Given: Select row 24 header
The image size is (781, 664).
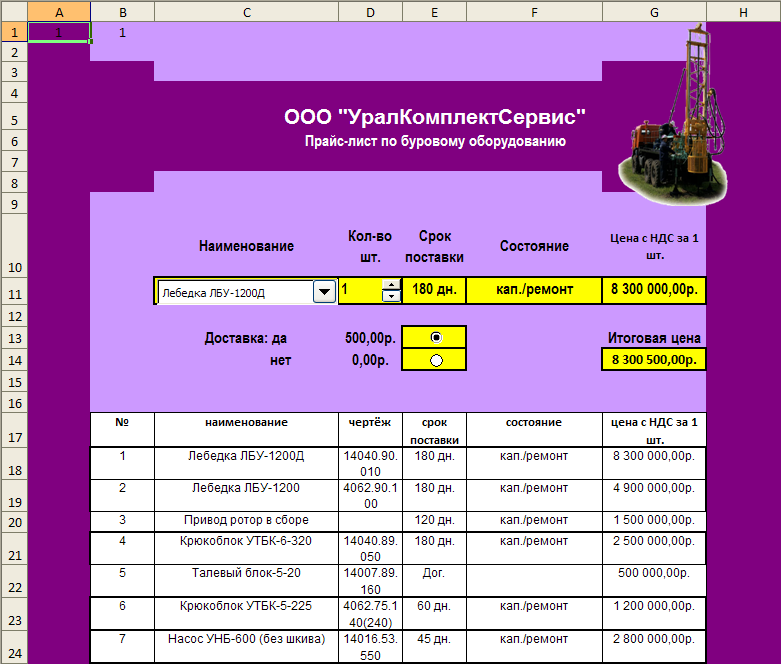Looking at the screenshot, I should [14, 647].
